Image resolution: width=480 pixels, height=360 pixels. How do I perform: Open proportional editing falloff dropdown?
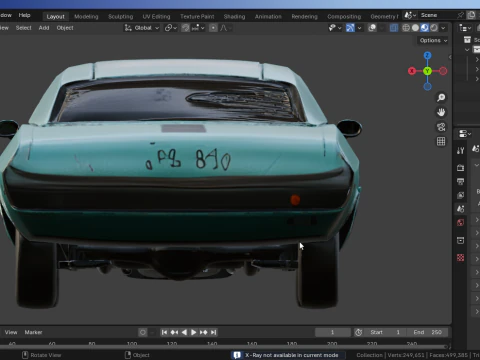[225, 28]
